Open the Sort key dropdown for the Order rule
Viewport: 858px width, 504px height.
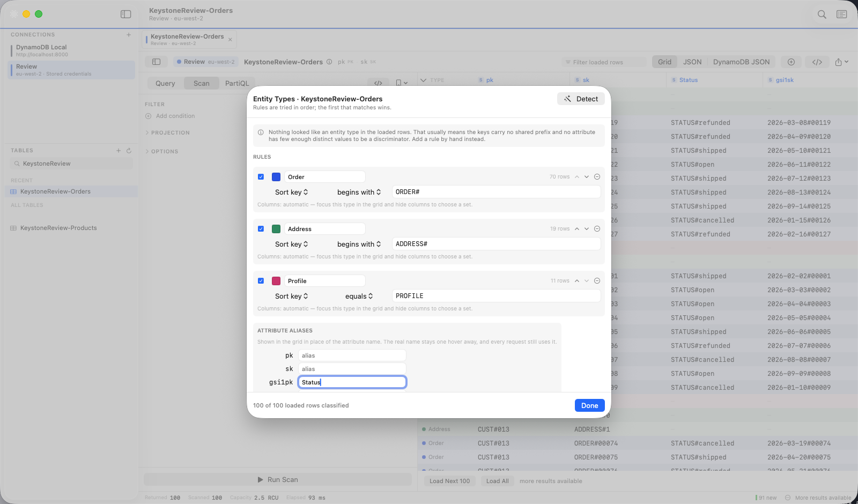click(292, 192)
